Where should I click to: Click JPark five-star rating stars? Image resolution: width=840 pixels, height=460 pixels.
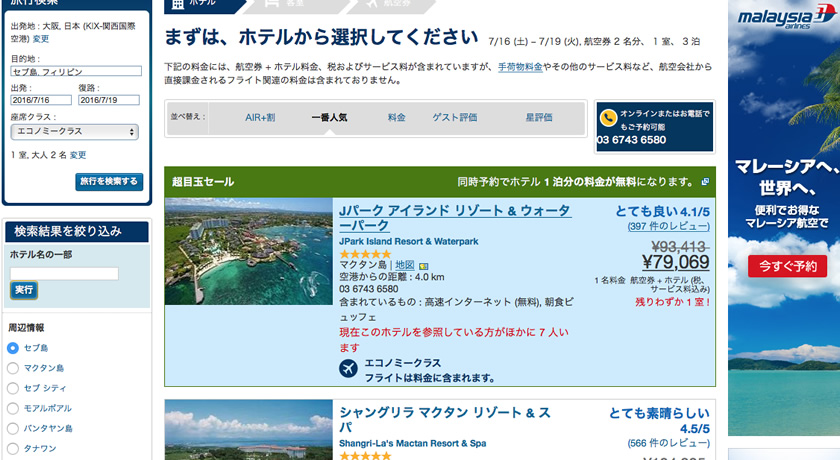point(365,254)
